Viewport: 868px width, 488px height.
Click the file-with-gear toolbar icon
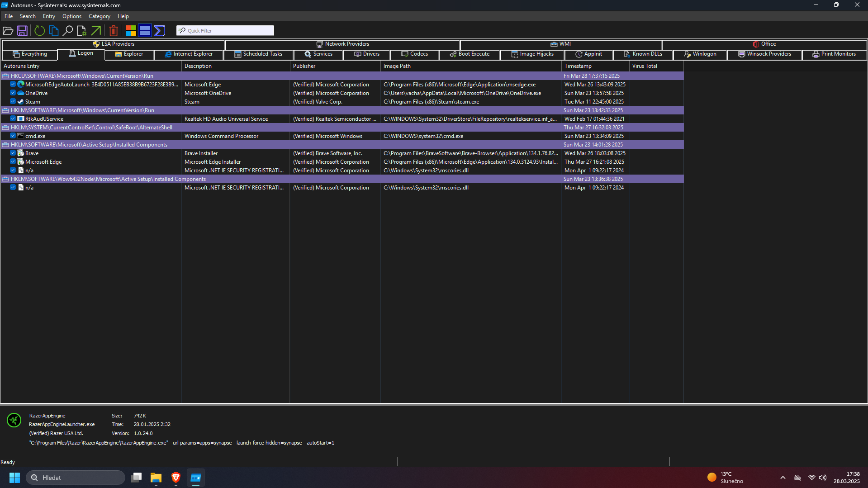click(x=81, y=31)
